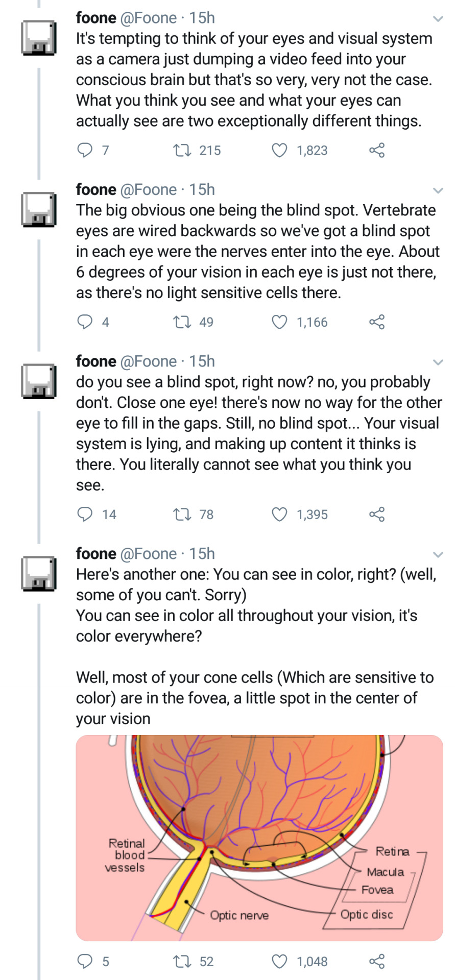Retweet the tweet with 78 retweets

pyautogui.click(x=182, y=514)
